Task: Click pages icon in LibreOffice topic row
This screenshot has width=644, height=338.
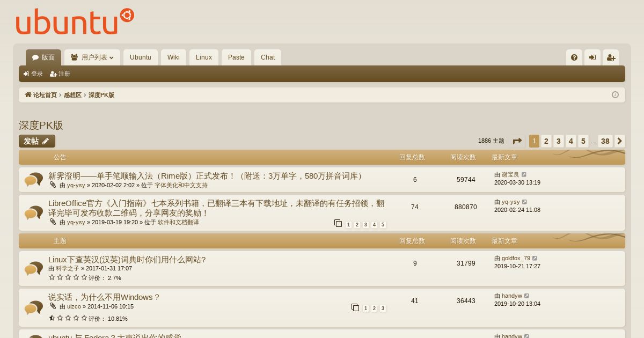Action: click(x=338, y=223)
